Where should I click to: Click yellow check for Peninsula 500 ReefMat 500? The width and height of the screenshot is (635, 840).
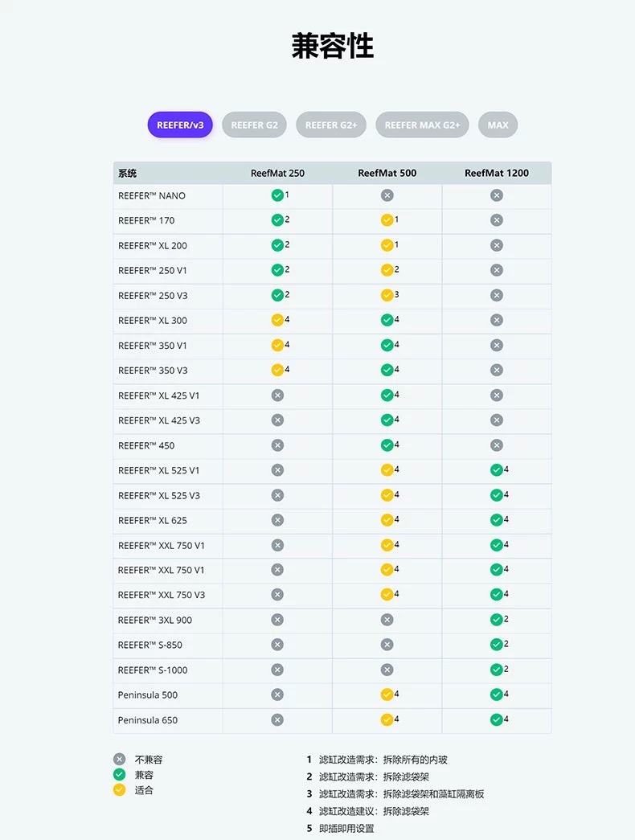pos(387,695)
